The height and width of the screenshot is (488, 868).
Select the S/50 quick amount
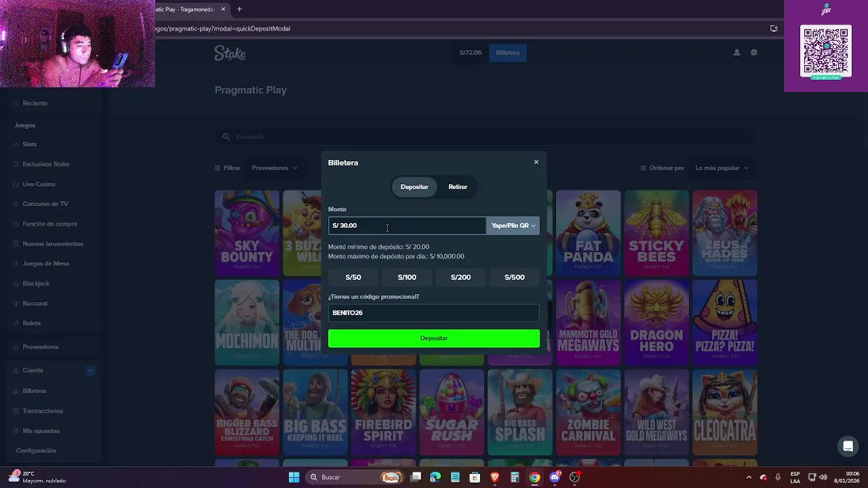pyautogui.click(x=353, y=277)
